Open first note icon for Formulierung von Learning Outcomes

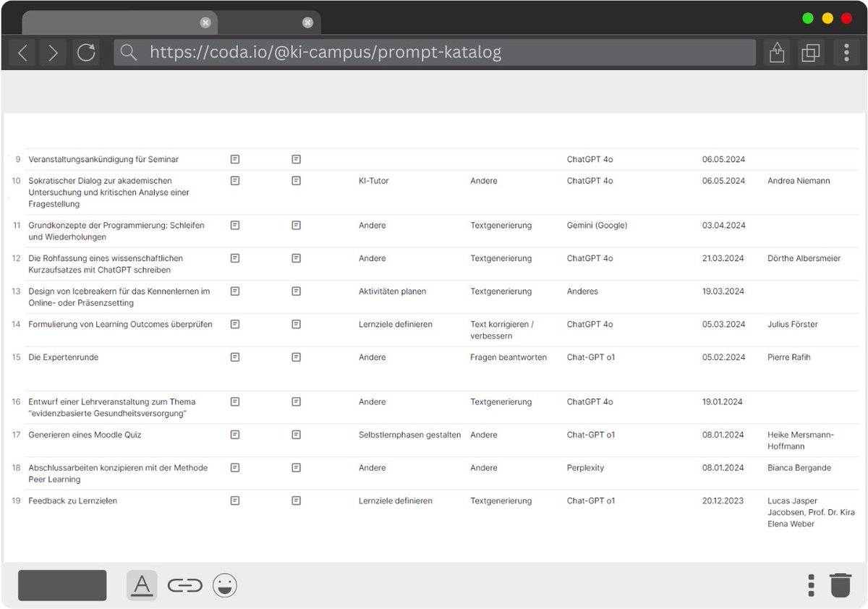point(235,325)
